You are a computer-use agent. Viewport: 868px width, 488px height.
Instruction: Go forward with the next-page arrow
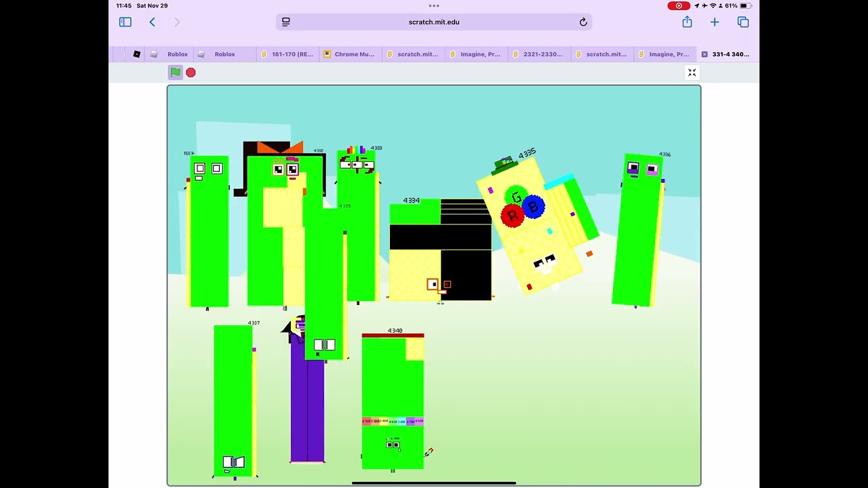click(x=177, y=22)
